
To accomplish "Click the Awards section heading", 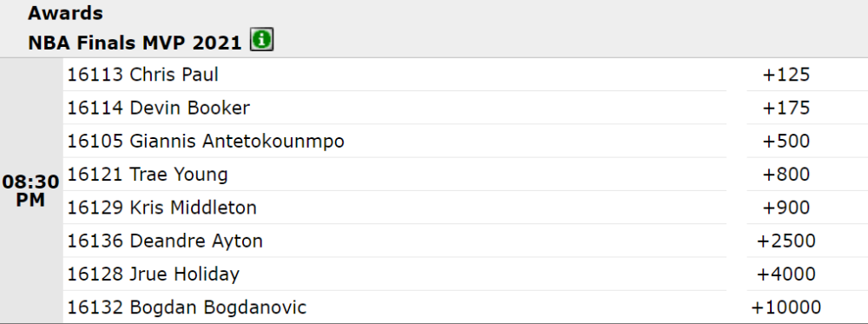I will click(65, 13).
